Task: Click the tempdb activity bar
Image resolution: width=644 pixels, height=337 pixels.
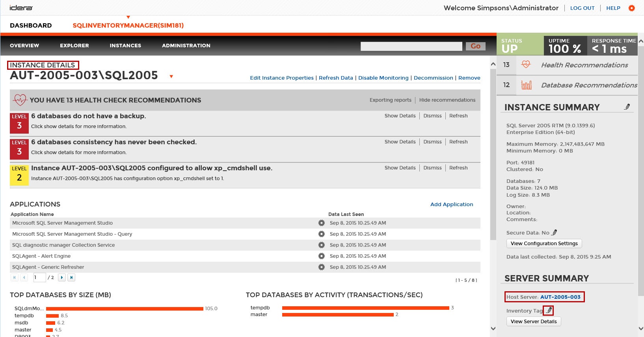Action: tap(366, 308)
